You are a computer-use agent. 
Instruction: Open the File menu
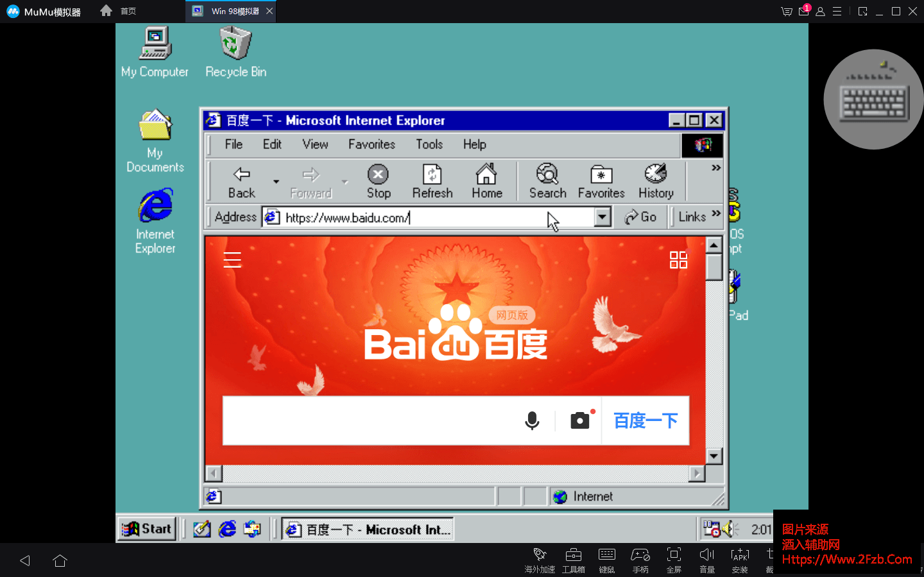[x=234, y=144]
